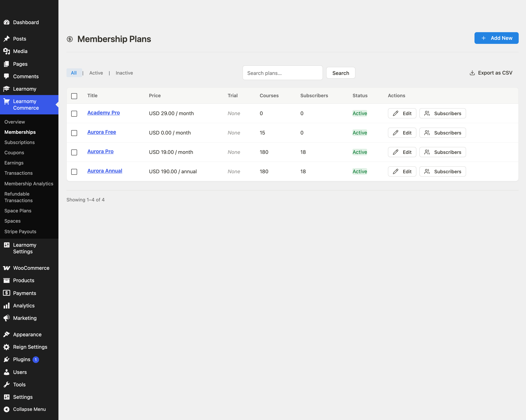Click the Products archive icon
526x420 pixels.
[7, 280]
